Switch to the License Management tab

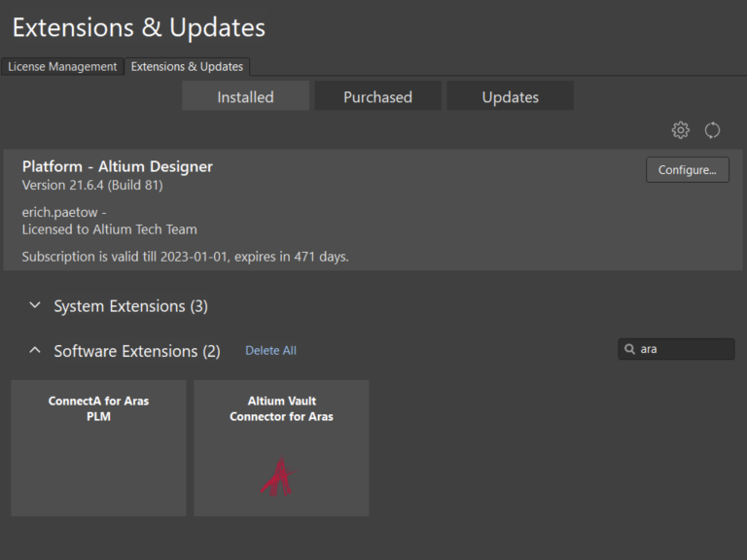(62, 67)
